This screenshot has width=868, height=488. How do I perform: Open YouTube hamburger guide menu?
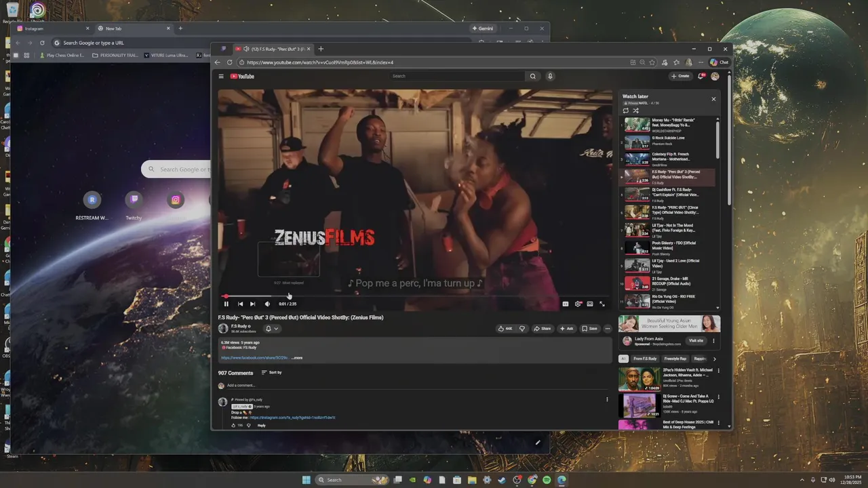click(x=221, y=76)
